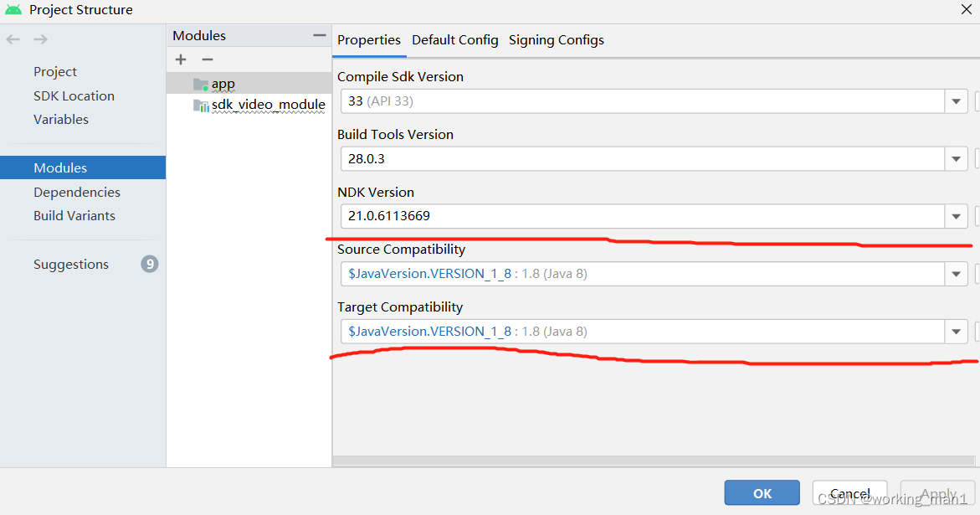980x515 pixels.
Task: Click the Compile Sdk Version label
Action: pyautogui.click(x=400, y=77)
